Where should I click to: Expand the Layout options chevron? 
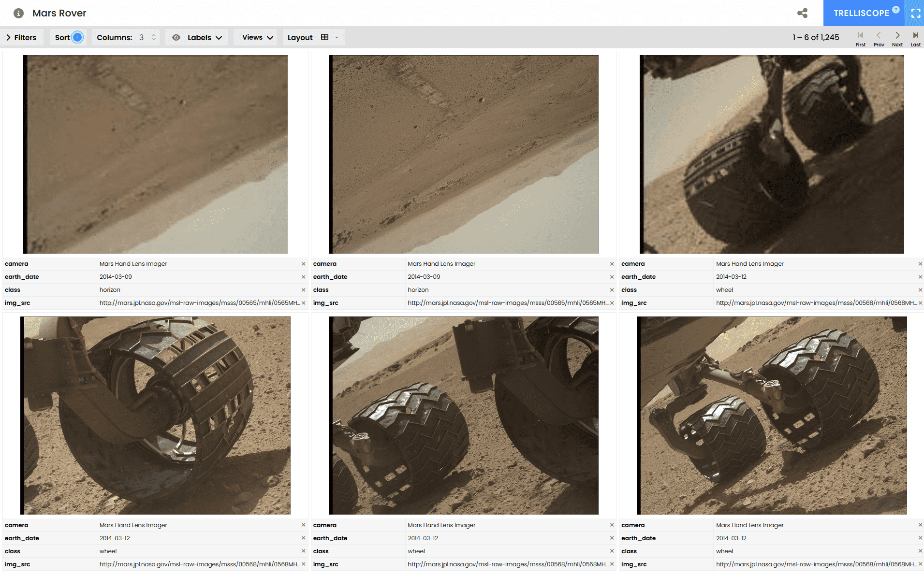(x=337, y=37)
